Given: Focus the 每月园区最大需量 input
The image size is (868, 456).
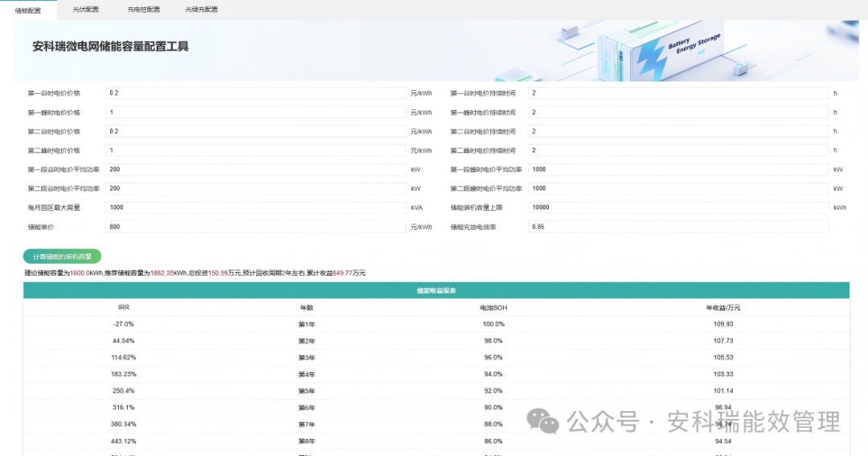Looking at the screenshot, I should [x=256, y=207].
